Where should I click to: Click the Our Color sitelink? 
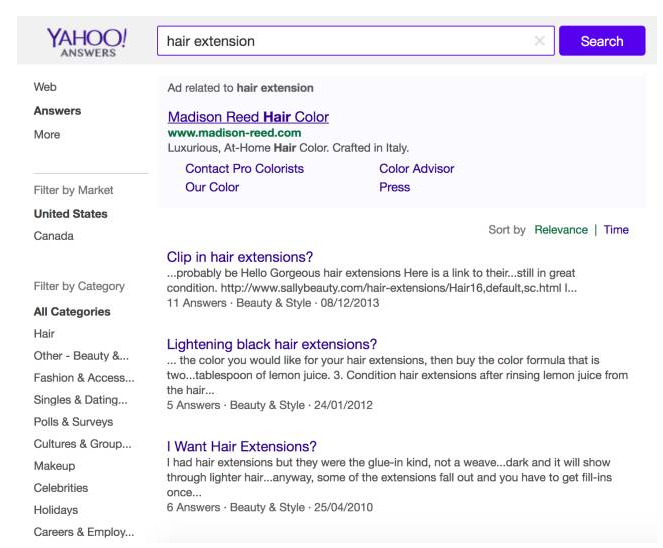pos(212,187)
